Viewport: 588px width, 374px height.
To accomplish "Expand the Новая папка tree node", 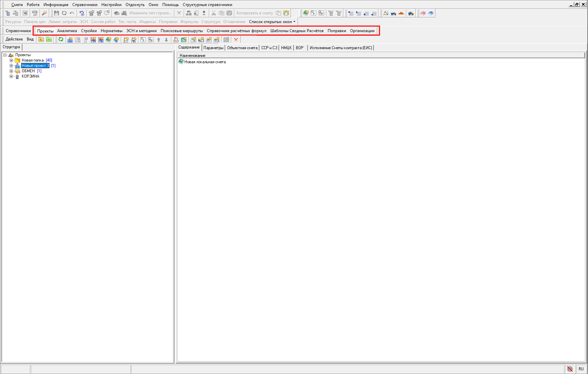I will coord(11,61).
